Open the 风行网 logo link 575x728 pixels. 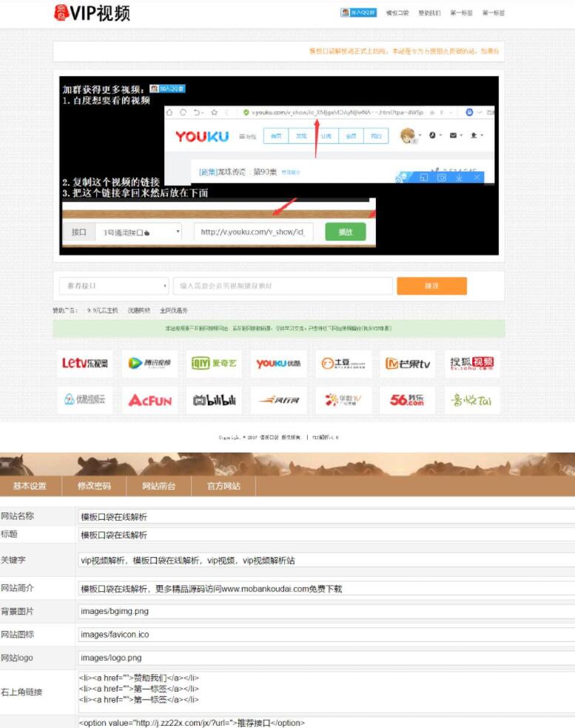pos(278,400)
